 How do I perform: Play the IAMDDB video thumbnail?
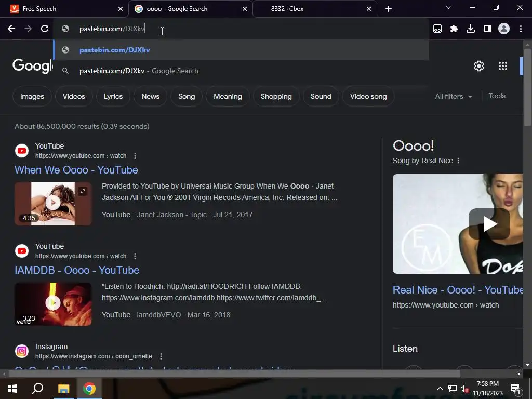(x=53, y=304)
